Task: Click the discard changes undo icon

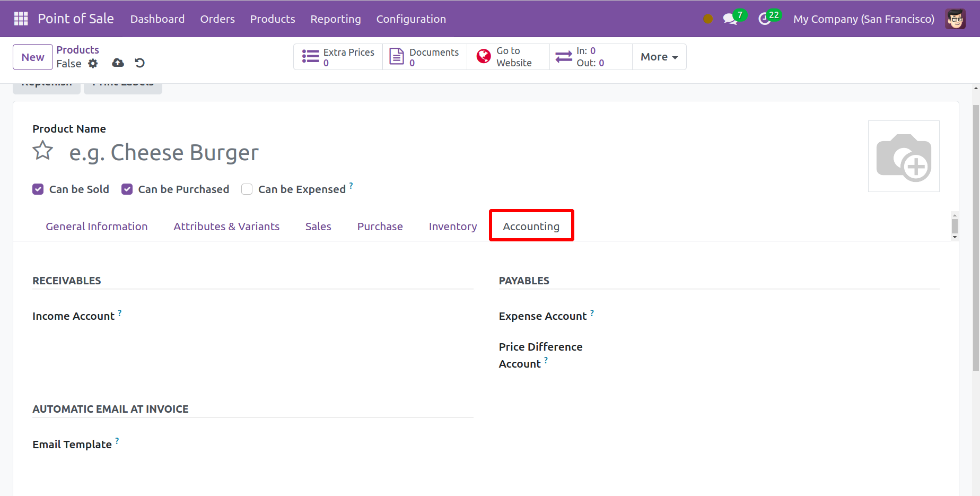Action: coord(139,63)
